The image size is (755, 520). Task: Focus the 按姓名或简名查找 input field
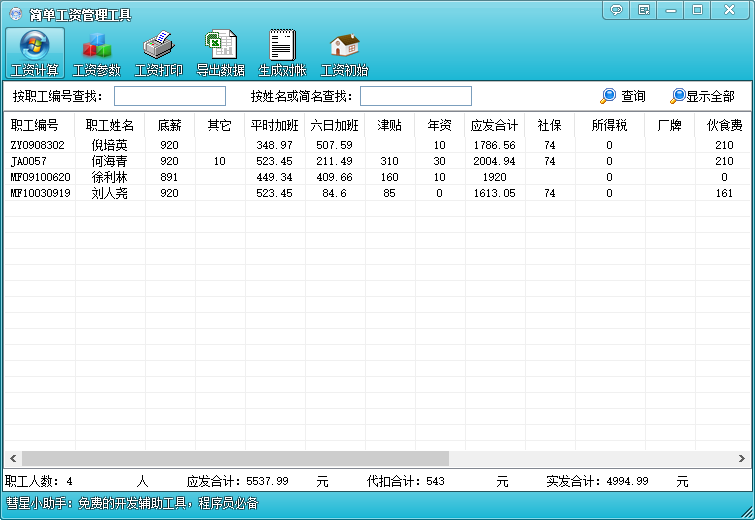416,96
